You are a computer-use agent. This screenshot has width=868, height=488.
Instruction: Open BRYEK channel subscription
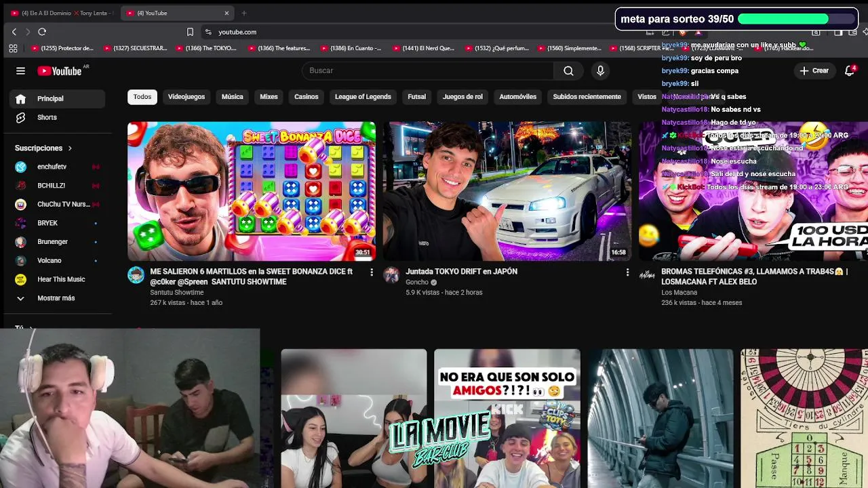coord(58,223)
